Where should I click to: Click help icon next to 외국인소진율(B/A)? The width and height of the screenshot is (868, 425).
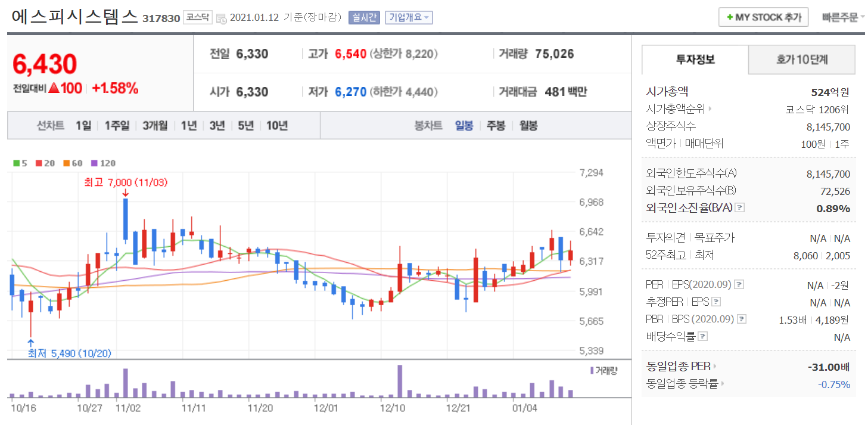coord(740,207)
